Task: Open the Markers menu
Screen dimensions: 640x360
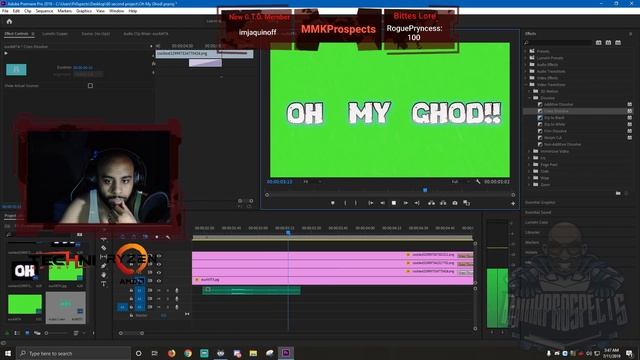Action: (x=64, y=11)
